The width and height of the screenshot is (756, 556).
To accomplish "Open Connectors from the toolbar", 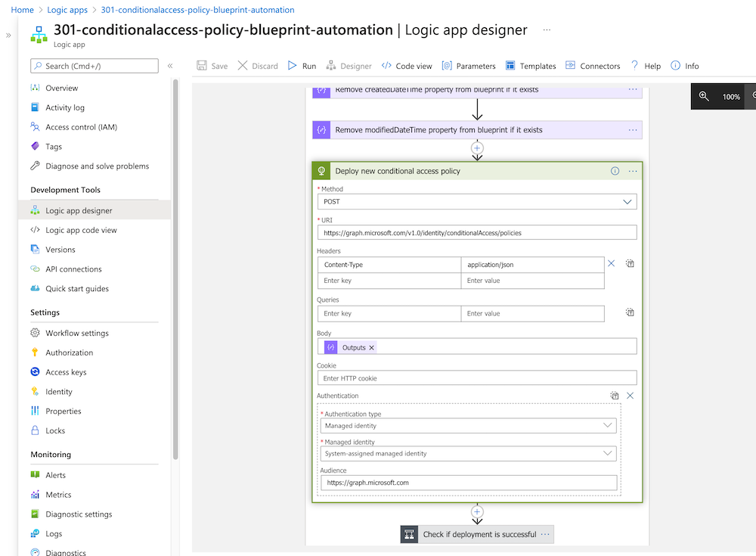I will click(593, 66).
